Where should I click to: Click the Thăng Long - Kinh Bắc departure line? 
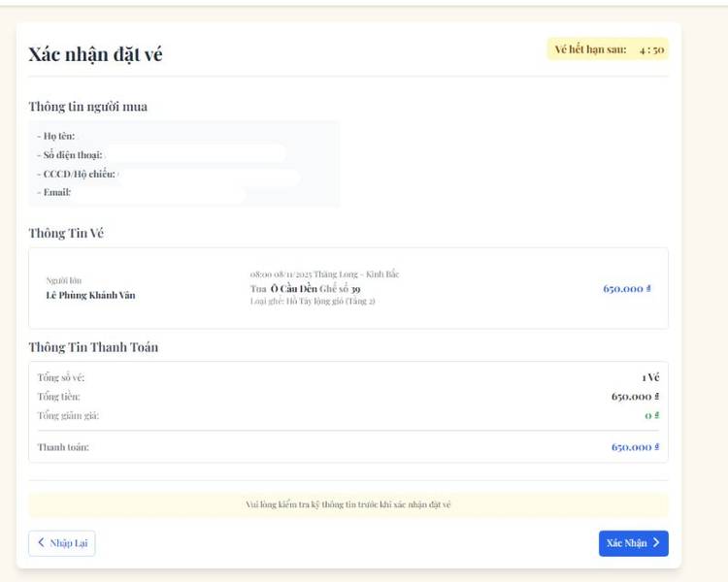point(324,275)
